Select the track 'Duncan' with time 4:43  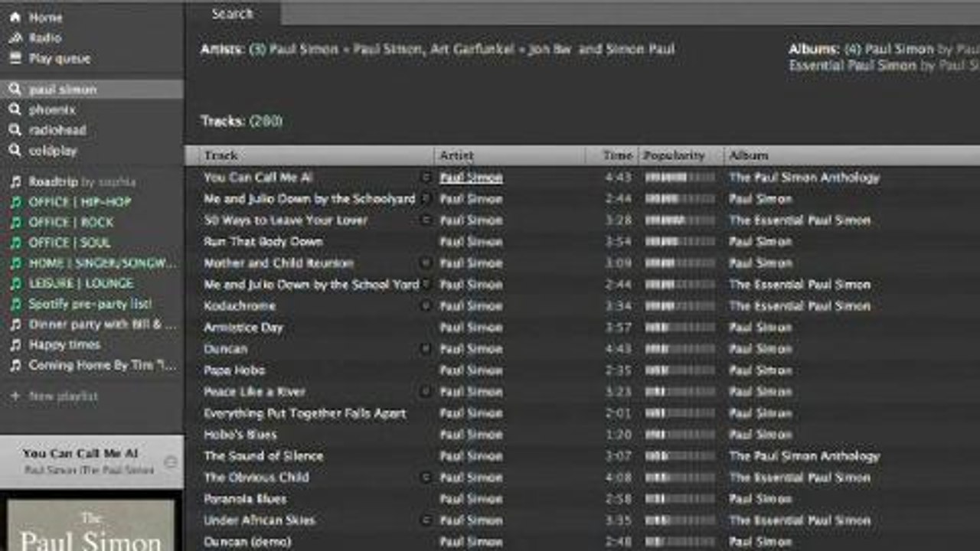(x=225, y=349)
